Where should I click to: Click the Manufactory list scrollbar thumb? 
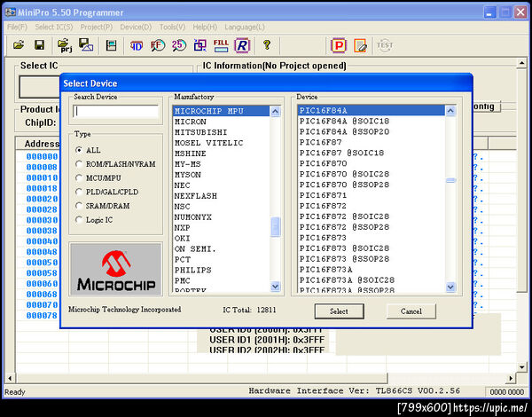click(275, 227)
